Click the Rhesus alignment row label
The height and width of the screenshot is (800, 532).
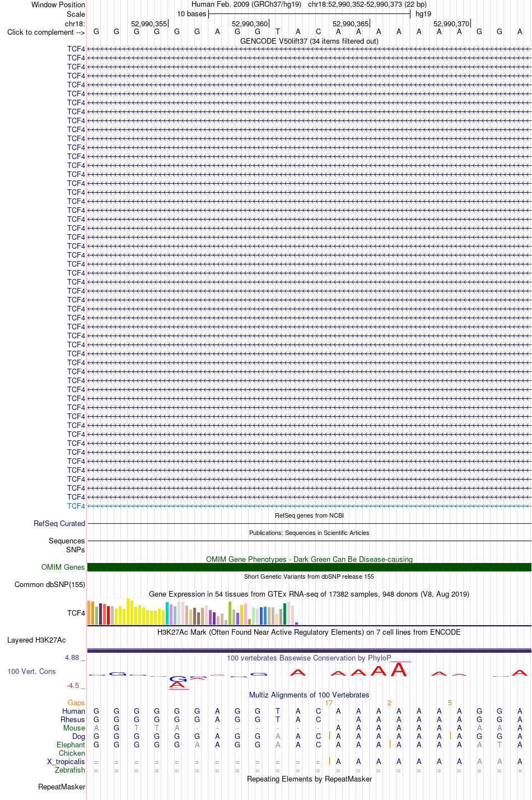[x=73, y=719]
